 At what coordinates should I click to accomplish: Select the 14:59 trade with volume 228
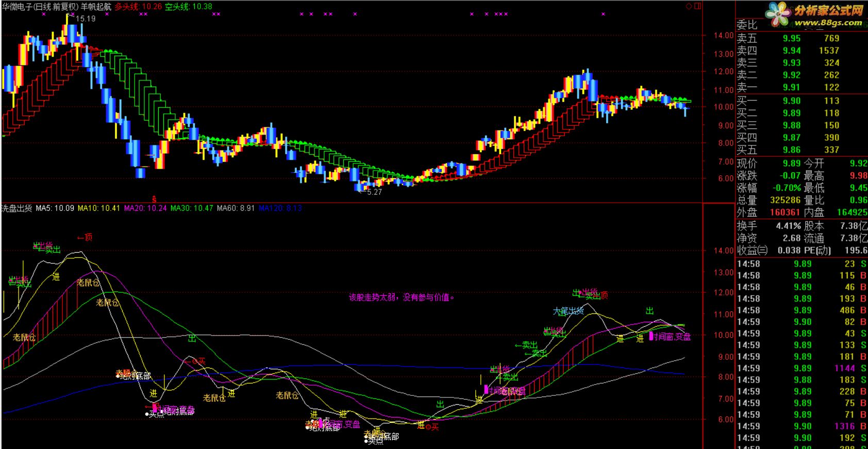802,392
